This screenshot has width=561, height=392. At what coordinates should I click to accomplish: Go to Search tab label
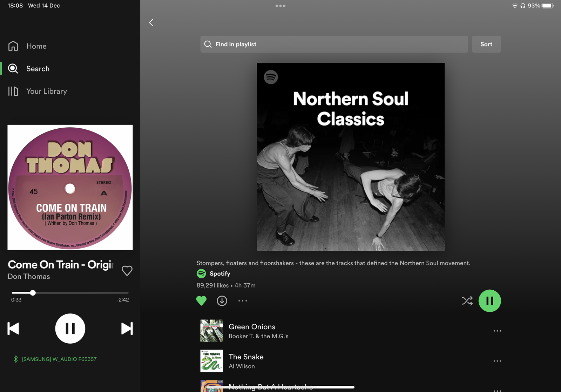(38, 69)
